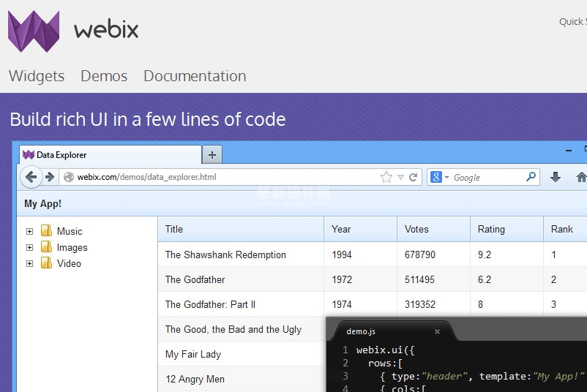
Task: Expand the Images tree node
Action: [29, 248]
